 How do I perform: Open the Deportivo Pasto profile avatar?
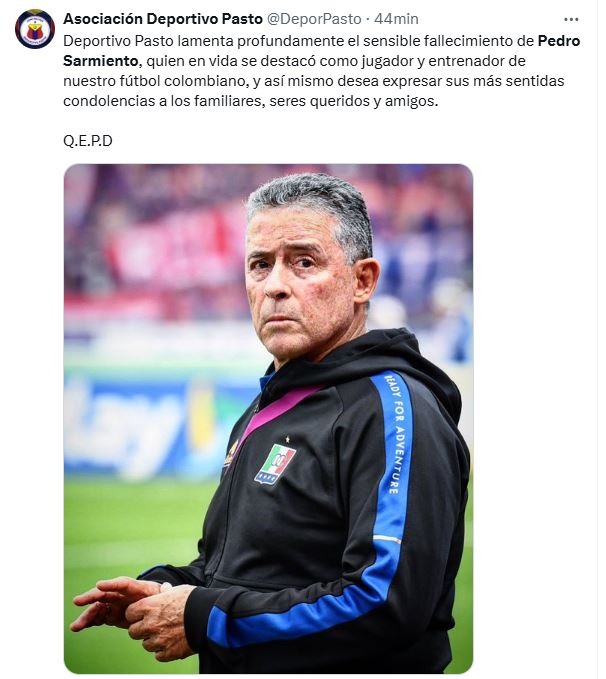pos(35,29)
